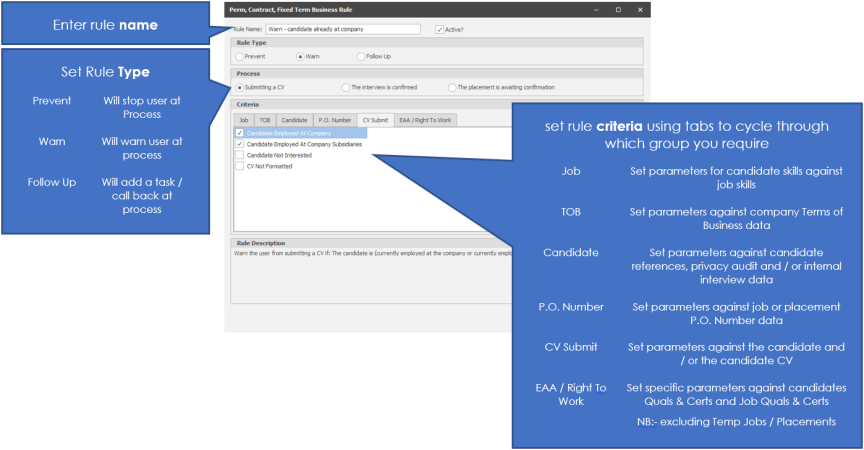864x450 pixels.
Task: Pick the Submitting a CV process
Action: coord(239,87)
